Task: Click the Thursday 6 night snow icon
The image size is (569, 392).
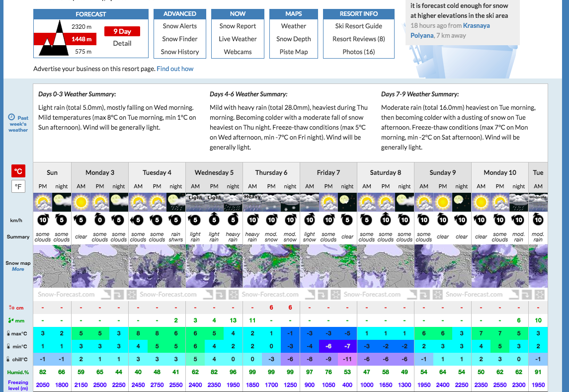Action: (x=290, y=202)
